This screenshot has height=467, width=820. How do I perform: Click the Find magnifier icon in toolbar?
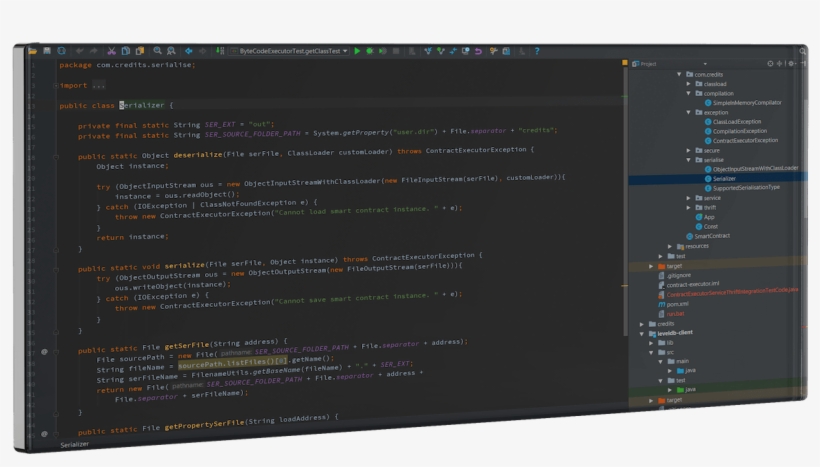click(x=158, y=50)
